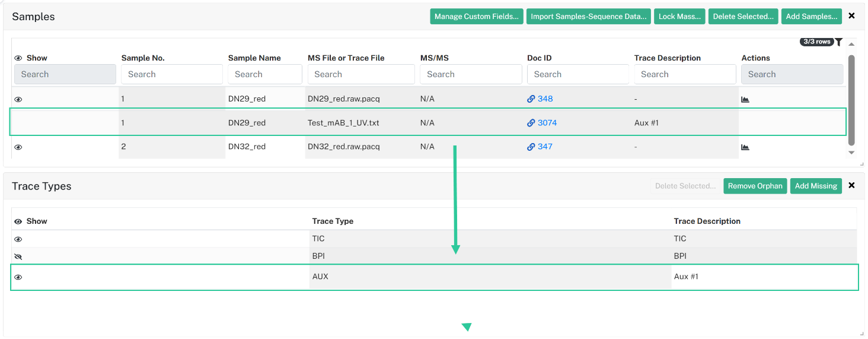
Task: Click Actions column search field
Action: [x=792, y=74]
